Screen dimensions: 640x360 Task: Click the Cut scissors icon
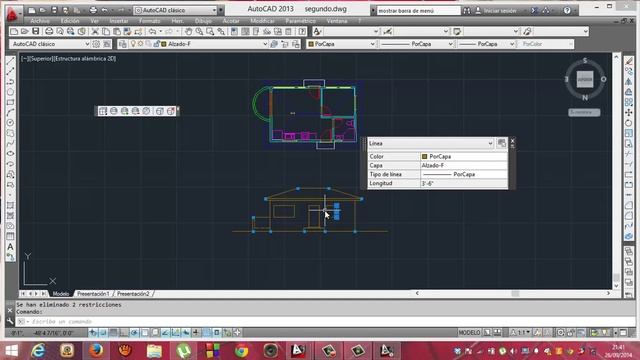pos(95,31)
